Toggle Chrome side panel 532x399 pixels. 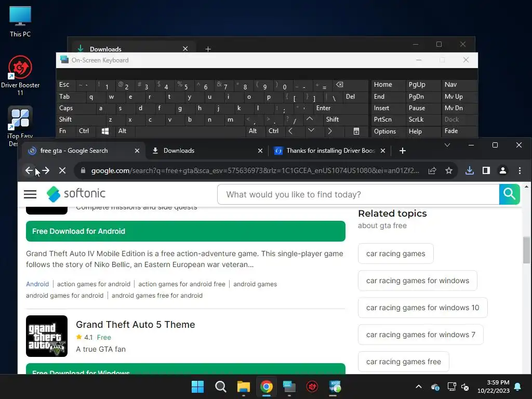point(486,170)
